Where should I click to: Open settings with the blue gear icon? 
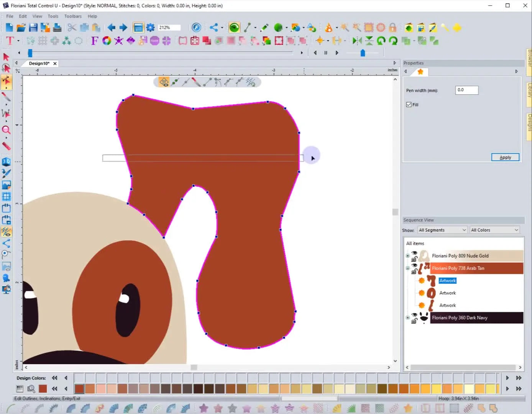[x=151, y=28]
